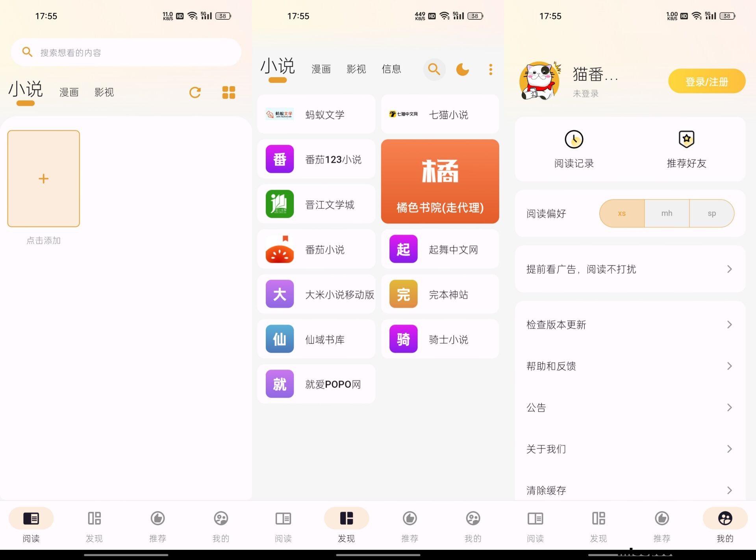Open 仙域书库 source
Viewport: 756px width, 560px height.
click(316, 339)
